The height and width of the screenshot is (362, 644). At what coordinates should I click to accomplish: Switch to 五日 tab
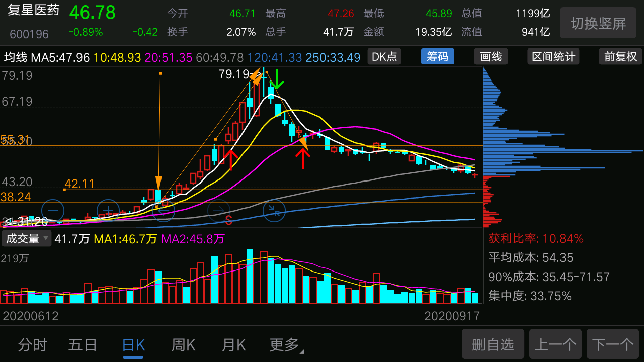(x=83, y=345)
